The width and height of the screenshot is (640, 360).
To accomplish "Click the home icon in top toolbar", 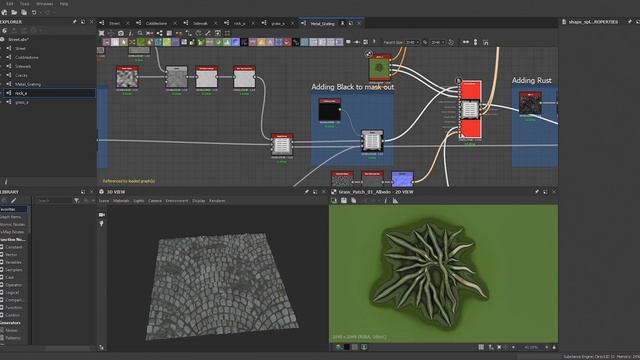I will (x=4, y=13).
